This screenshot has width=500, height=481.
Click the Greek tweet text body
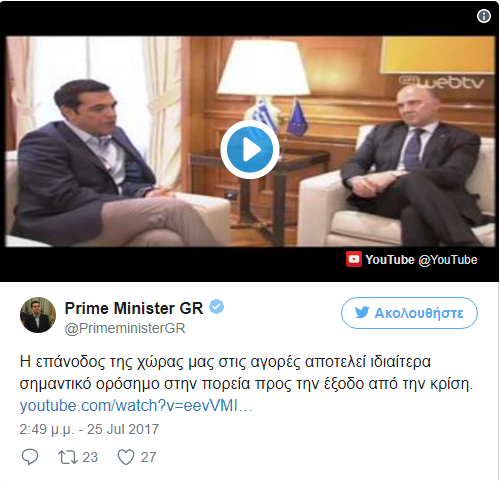coord(246,373)
